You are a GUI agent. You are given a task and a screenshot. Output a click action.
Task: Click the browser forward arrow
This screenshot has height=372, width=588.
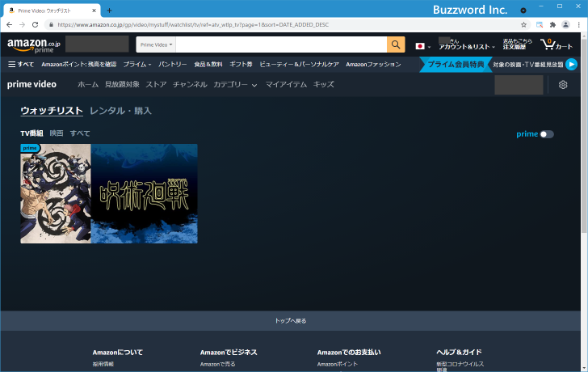click(x=22, y=25)
